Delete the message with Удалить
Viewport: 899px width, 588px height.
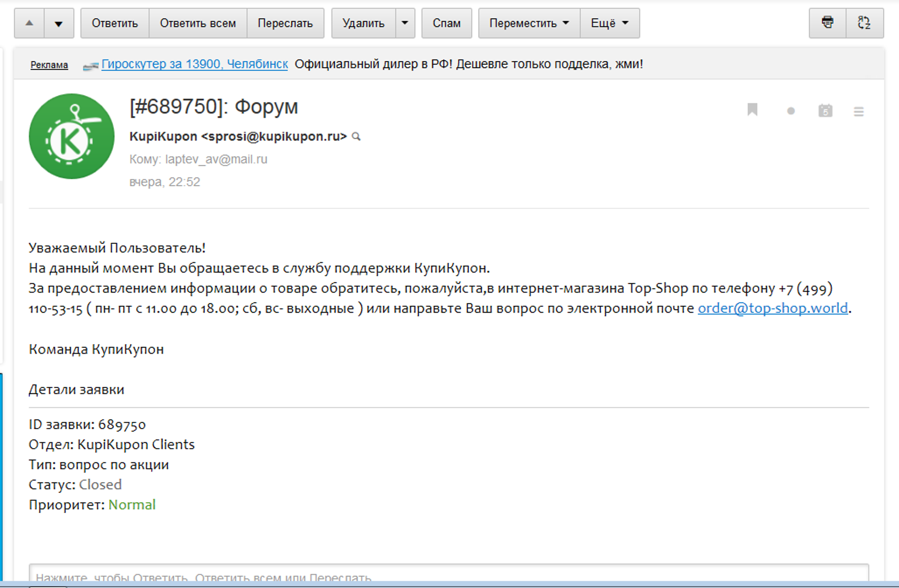click(363, 23)
